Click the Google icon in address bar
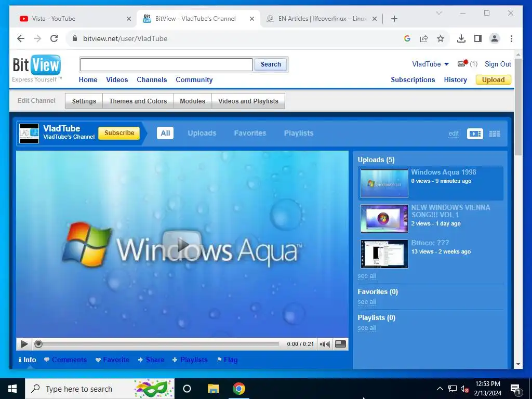This screenshot has height=399, width=532. click(x=407, y=38)
